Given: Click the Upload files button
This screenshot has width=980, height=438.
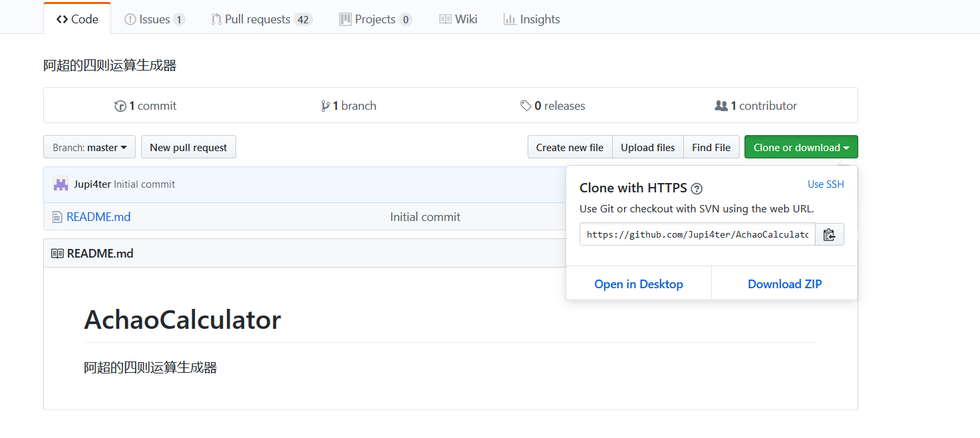Looking at the screenshot, I should pyautogui.click(x=647, y=147).
